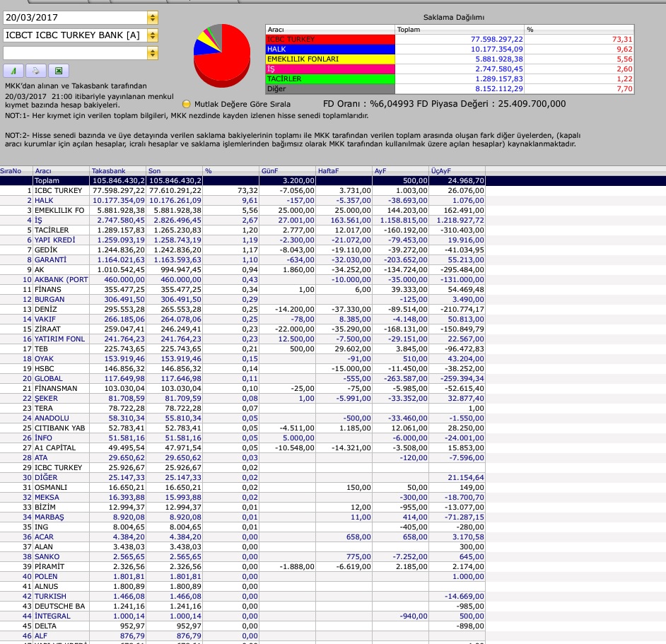Select the DEUTSCHE BA row
The height and width of the screenshot is (644, 666).
pos(242,606)
